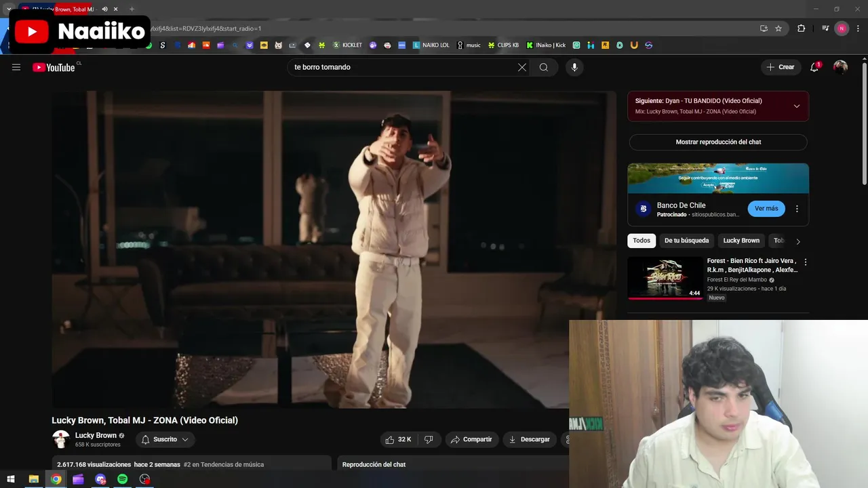Viewport: 868px width, 488px height.
Task: Open Spotify from the taskbar
Action: (123, 479)
